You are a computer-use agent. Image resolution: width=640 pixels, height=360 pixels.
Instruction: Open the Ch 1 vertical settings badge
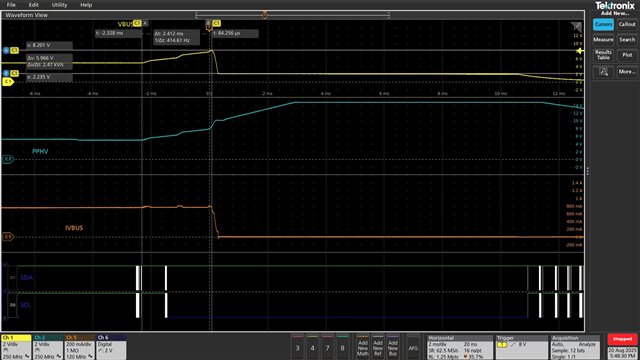point(16,347)
